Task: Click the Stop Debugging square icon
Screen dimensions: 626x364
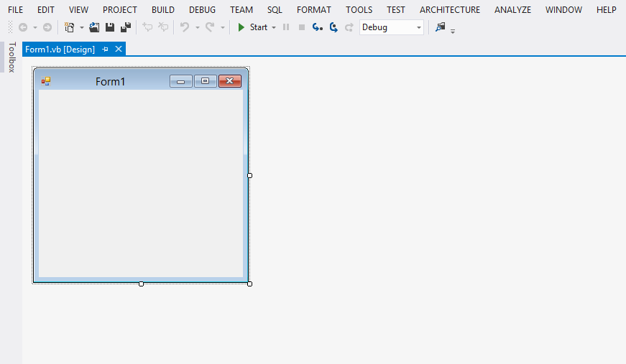Action: (x=302, y=27)
